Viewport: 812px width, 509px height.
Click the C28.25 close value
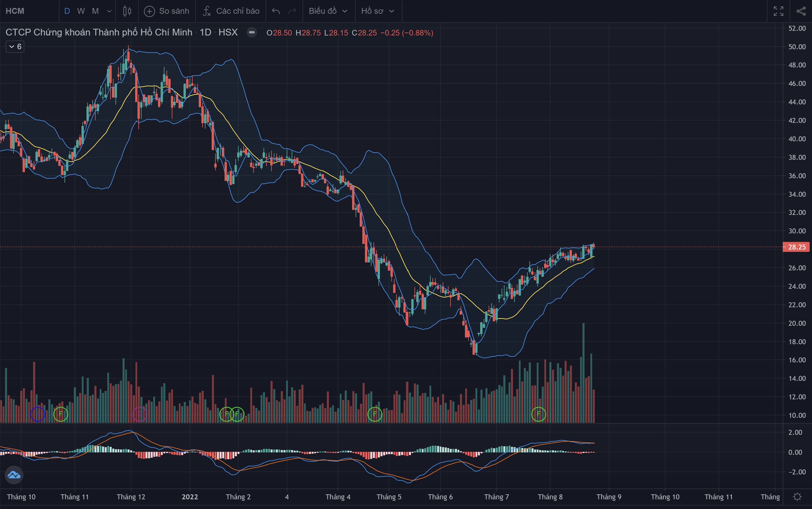[364, 33]
